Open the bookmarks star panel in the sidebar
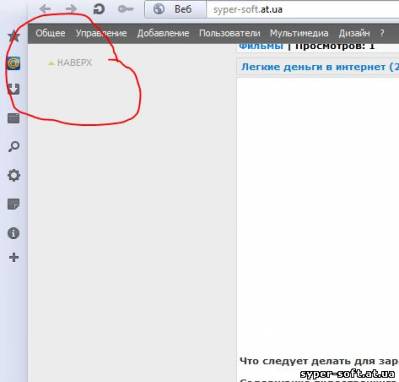Viewport: 399px width, 382px height. [x=14, y=35]
